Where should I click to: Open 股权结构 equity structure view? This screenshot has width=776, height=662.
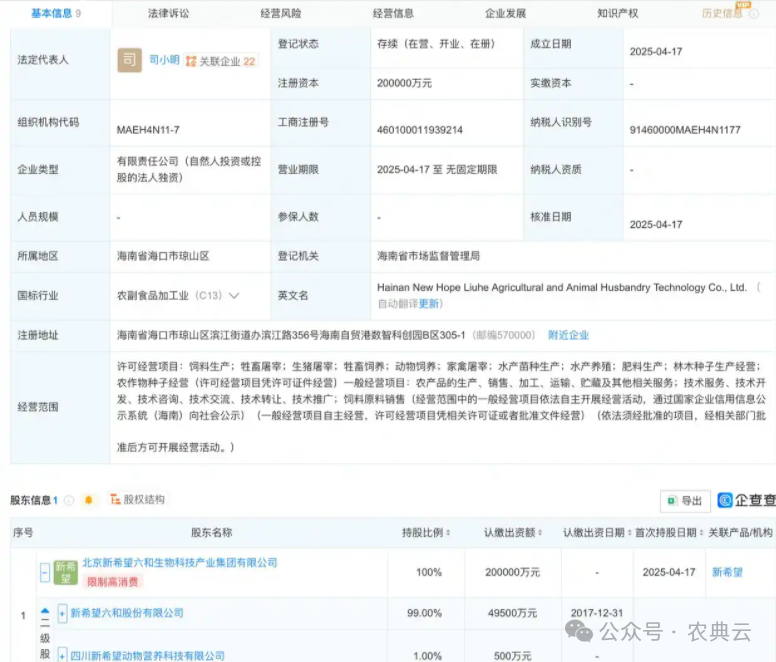tap(137, 499)
